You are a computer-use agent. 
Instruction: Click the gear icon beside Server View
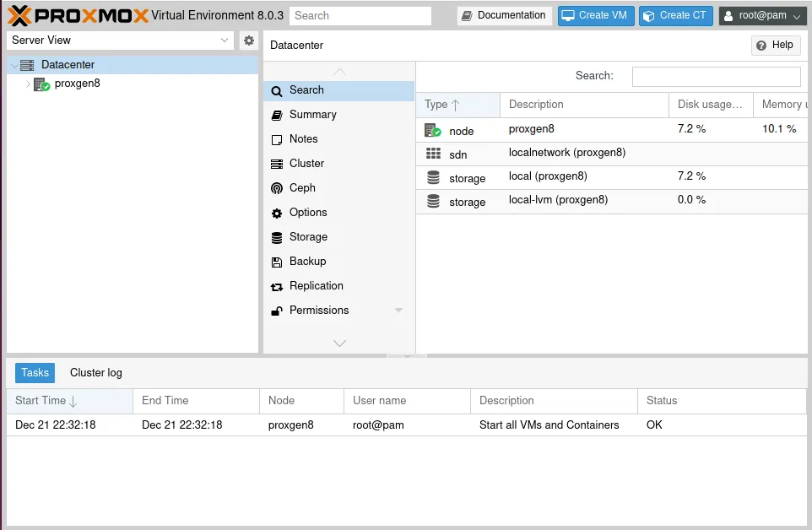pyautogui.click(x=248, y=40)
